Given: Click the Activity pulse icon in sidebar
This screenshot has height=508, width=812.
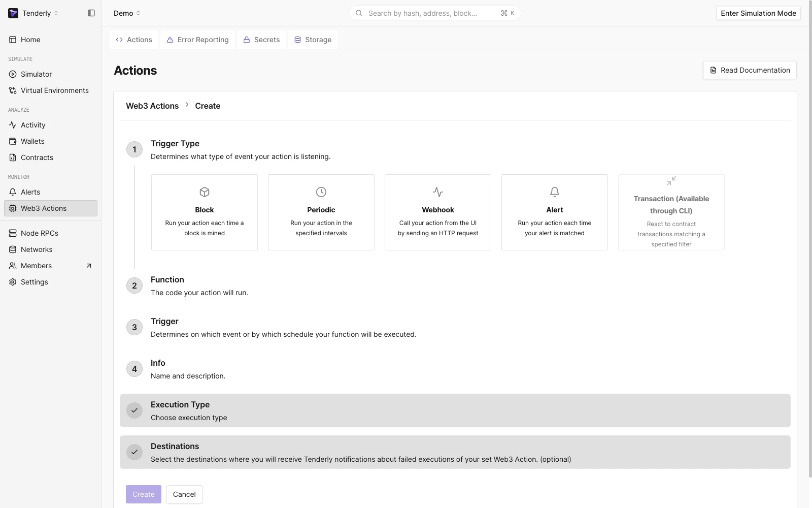Looking at the screenshot, I should pyautogui.click(x=13, y=125).
